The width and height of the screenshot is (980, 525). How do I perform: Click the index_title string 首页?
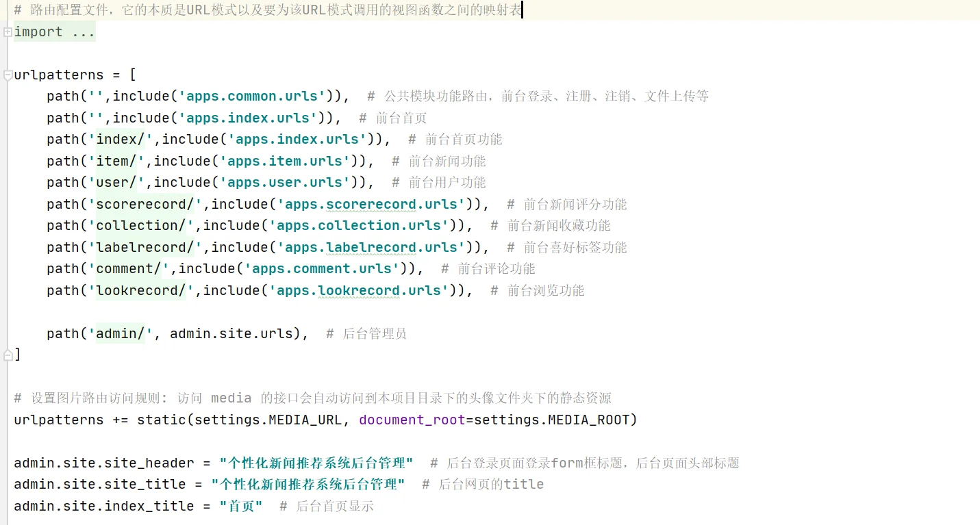pyautogui.click(x=240, y=506)
